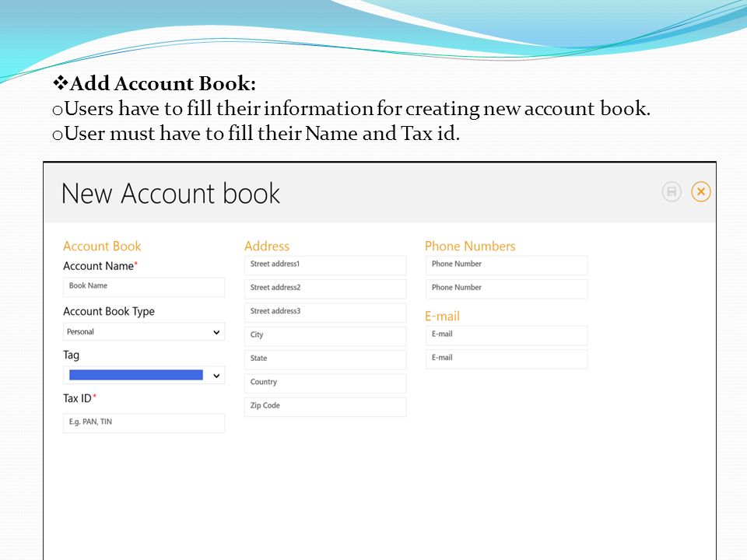Screen dimensions: 747x560
Task: Click the Account Book section heading
Action: tap(102, 247)
